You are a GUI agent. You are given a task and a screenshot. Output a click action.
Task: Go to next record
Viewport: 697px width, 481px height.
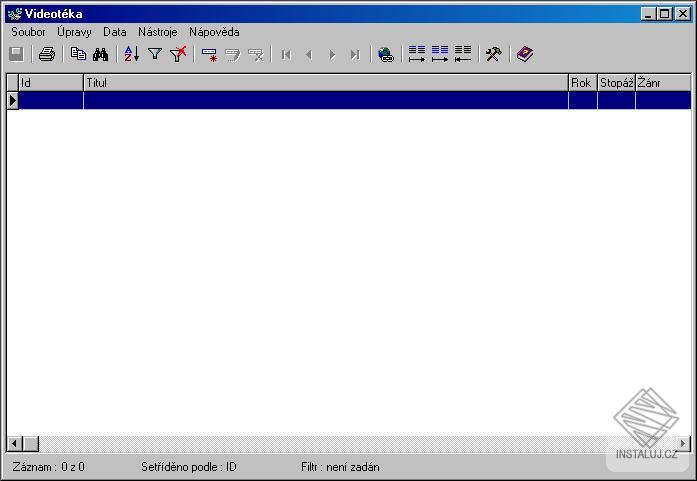[332, 54]
